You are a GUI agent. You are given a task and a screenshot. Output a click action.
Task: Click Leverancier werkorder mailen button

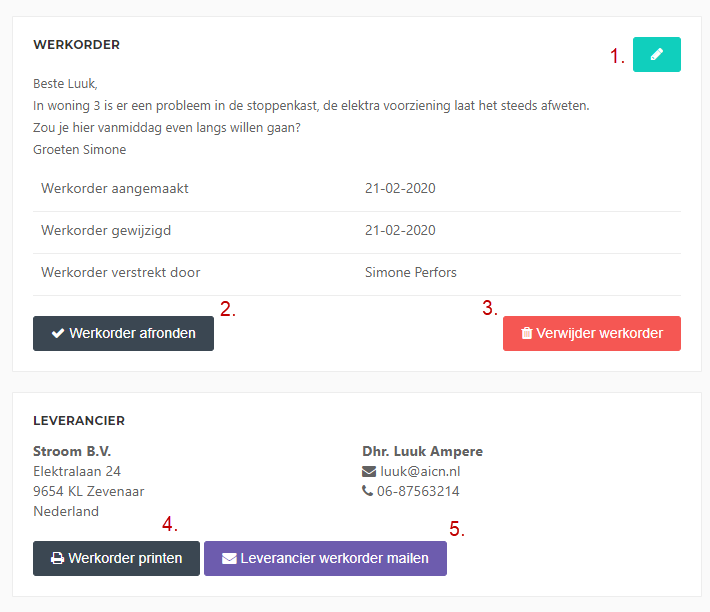tap(325, 558)
